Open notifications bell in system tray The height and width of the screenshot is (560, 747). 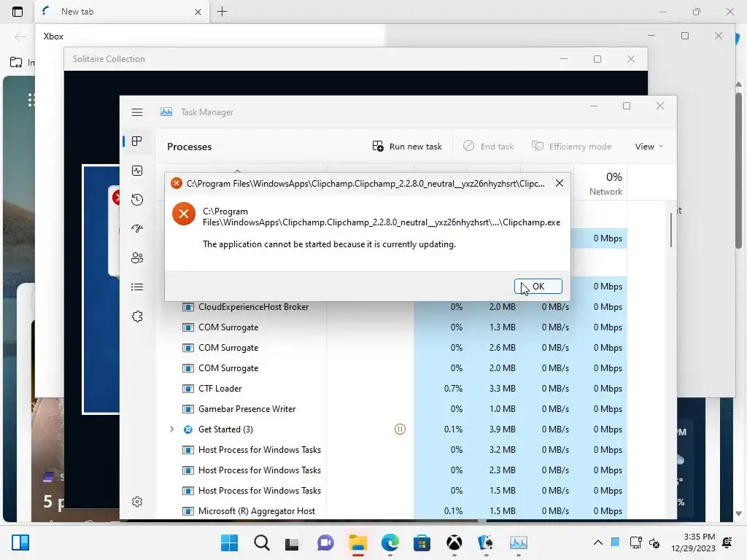(x=727, y=542)
